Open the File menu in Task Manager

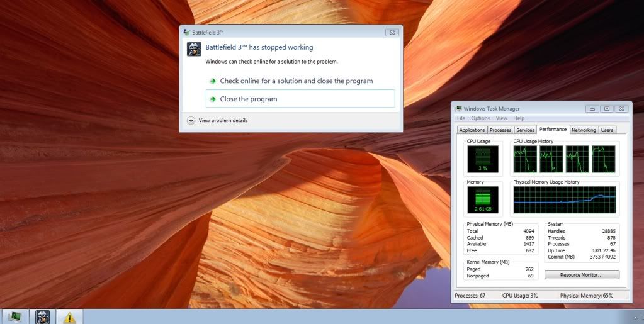(461, 118)
